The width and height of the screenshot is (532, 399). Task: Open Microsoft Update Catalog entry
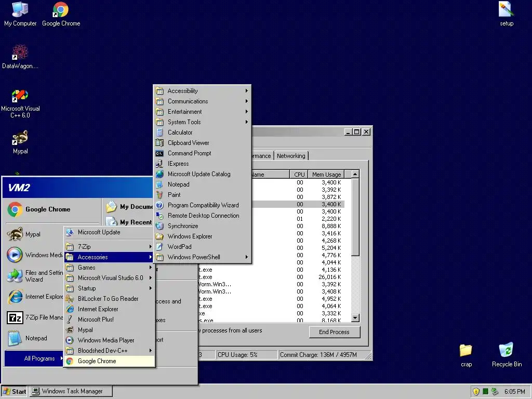(x=202, y=174)
